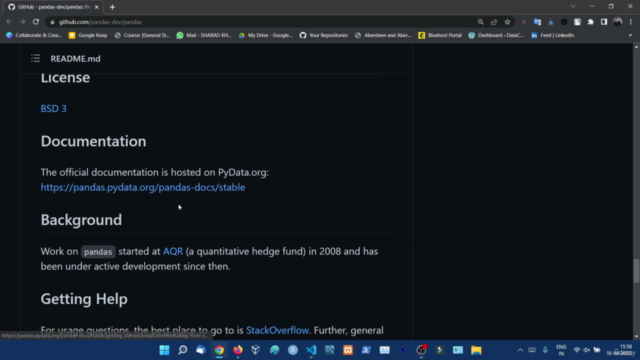640x360 pixels.
Task: Open the BSD 3 license link
Action: pos(53,109)
